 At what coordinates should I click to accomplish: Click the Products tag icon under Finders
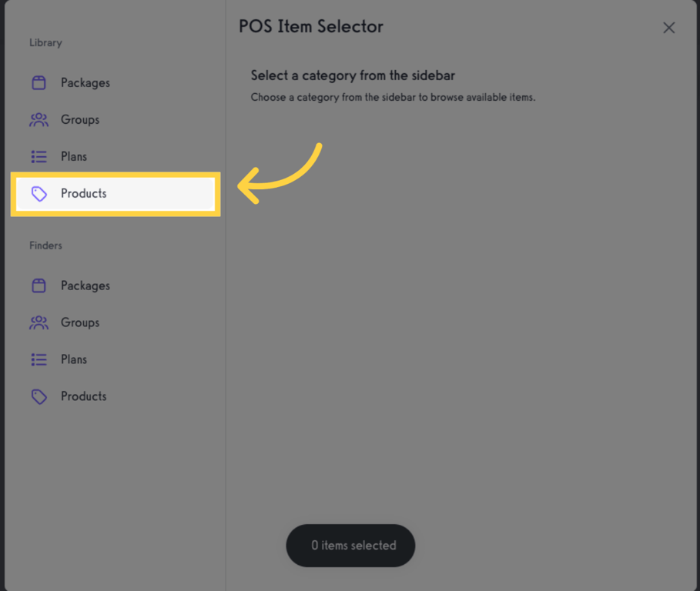[x=39, y=396]
